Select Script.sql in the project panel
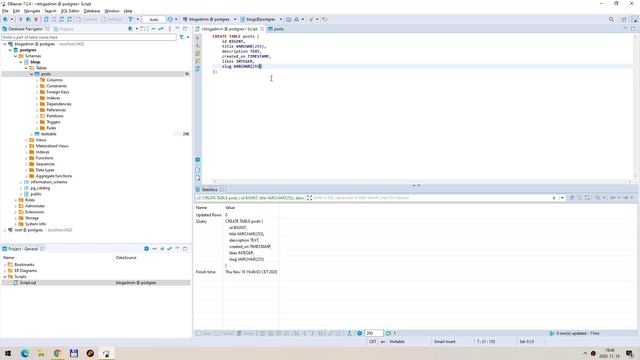This screenshot has height=360, width=640. coord(27,282)
